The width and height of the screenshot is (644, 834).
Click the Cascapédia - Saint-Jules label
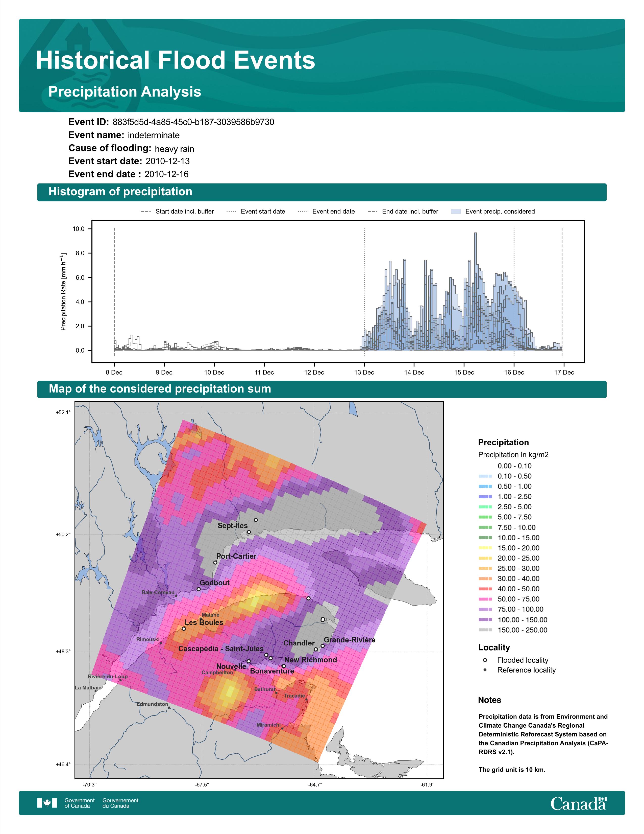[x=221, y=648]
